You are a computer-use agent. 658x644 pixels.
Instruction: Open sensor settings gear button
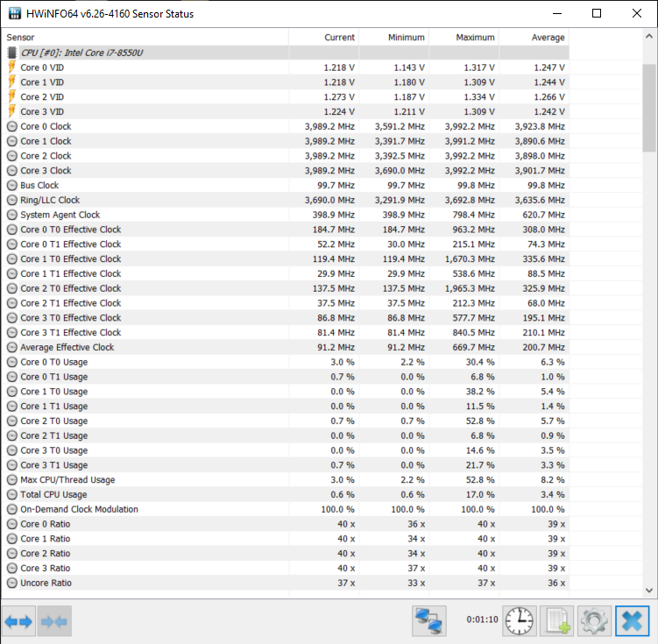[594, 621]
